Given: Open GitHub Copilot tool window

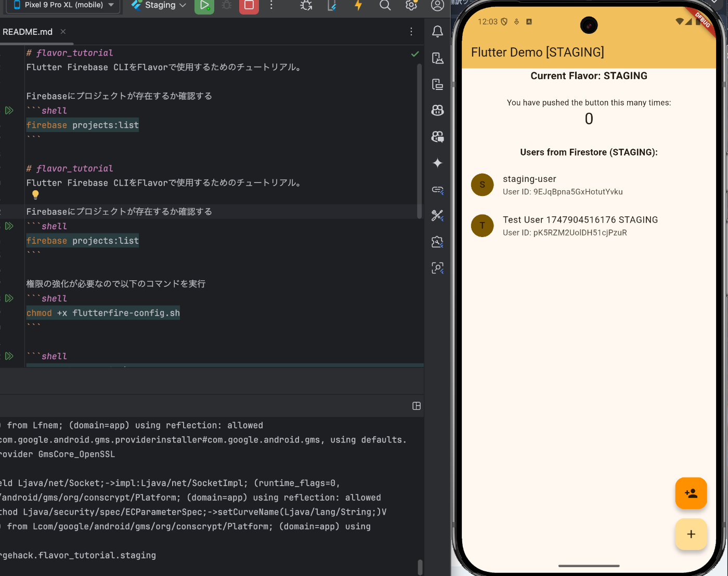Looking at the screenshot, I should pyautogui.click(x=438, y=110).
